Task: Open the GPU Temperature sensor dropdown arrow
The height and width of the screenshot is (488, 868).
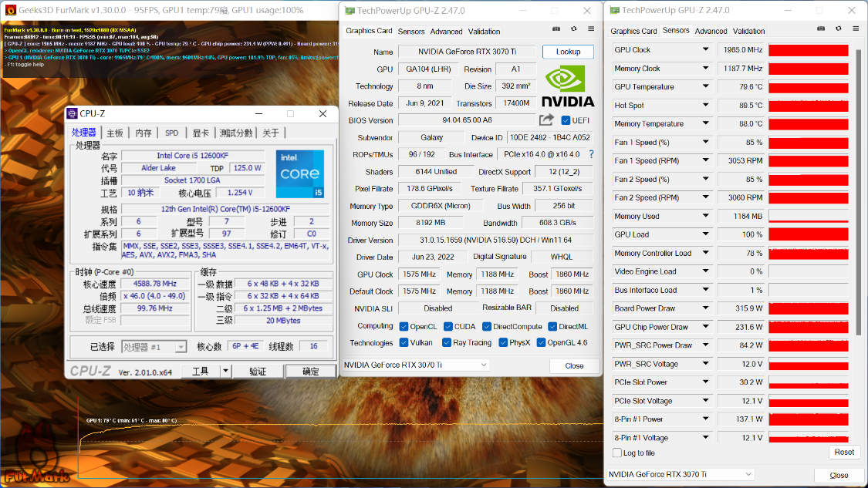Action: point(705,86)
